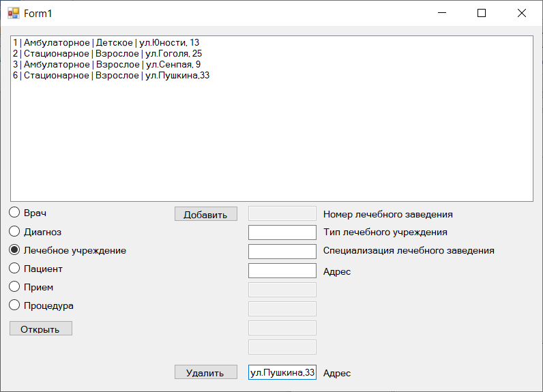Choose the Пациент radio option
This screenshot has height=392, width=543.
click(14, 268)
